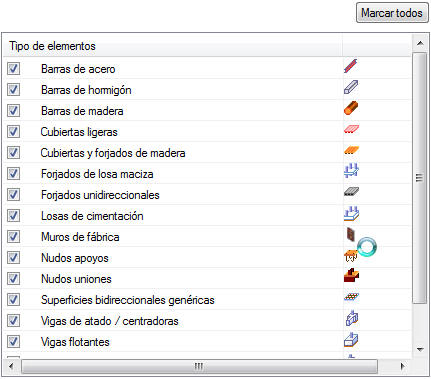The height and width of the screenshot is (379, 431).
Task: Click the Cubiertas y forjados de madera icon
Action: point(351,150)
